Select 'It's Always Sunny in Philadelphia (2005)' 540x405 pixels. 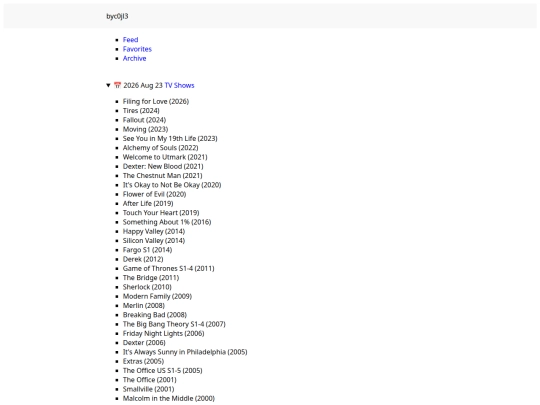pos(185,352)
